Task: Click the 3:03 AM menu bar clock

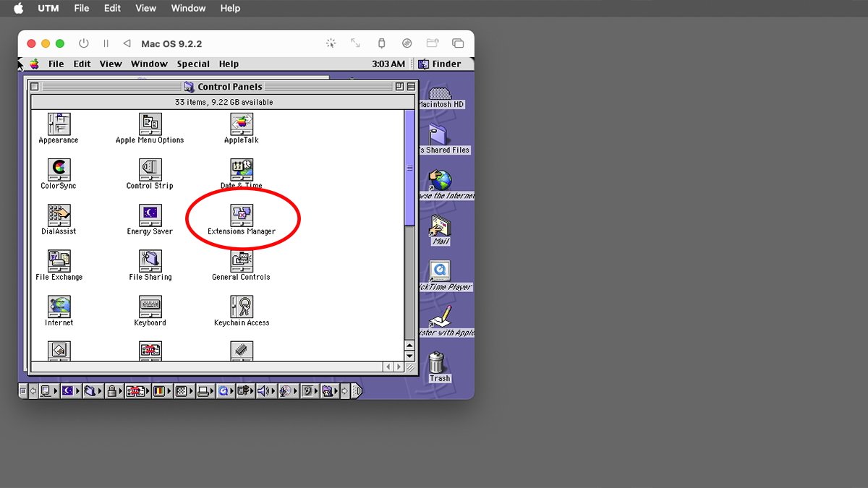Action: point(388,64)
